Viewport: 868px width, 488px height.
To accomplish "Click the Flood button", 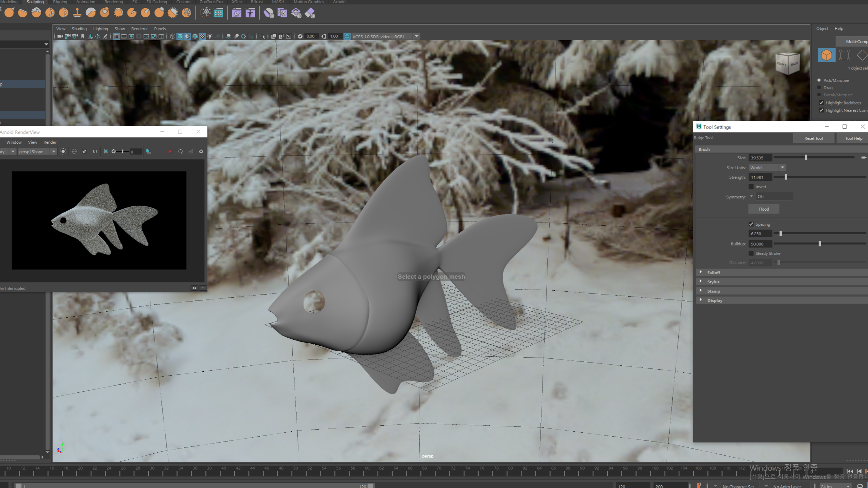I will coord(764,209).
